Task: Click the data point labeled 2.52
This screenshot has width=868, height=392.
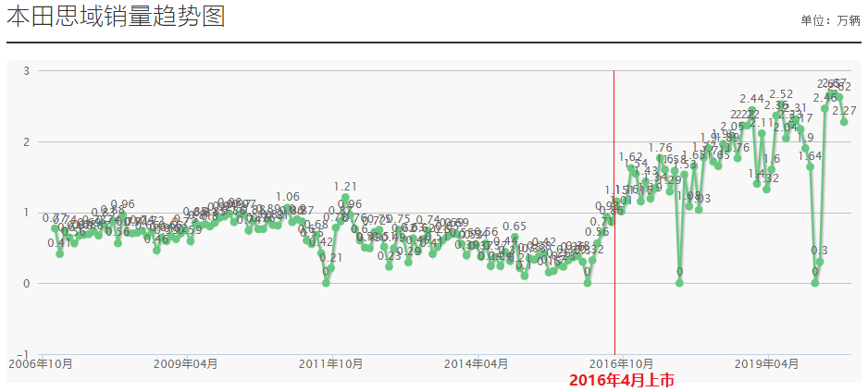Action: (781, 104)
